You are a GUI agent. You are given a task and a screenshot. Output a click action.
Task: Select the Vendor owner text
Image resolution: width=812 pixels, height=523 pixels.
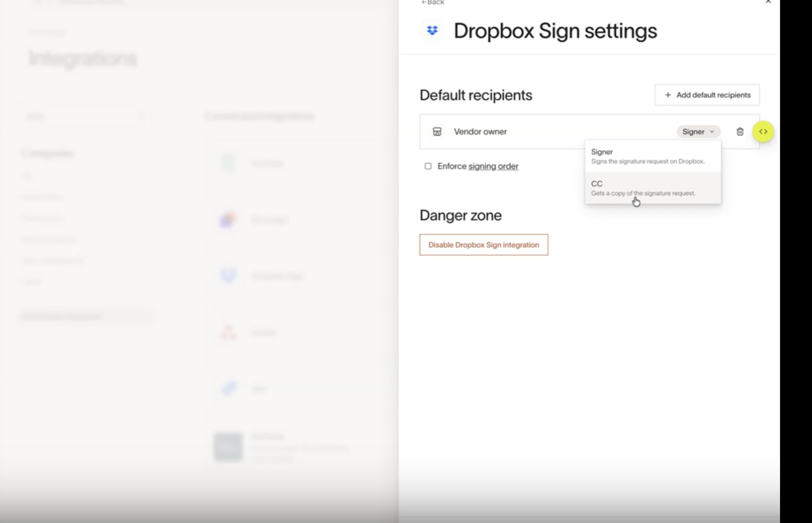click(x=480, y=132)
